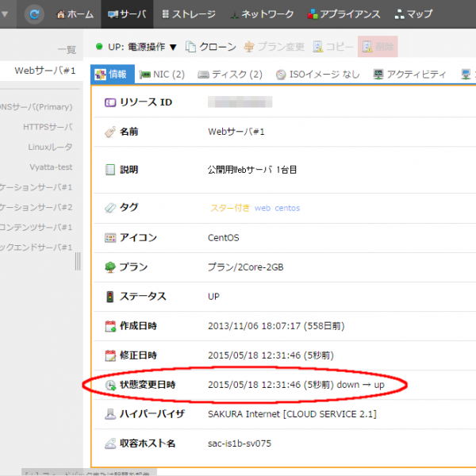
Task: Open the アクティビティ tab
Action: click(410, 75)
